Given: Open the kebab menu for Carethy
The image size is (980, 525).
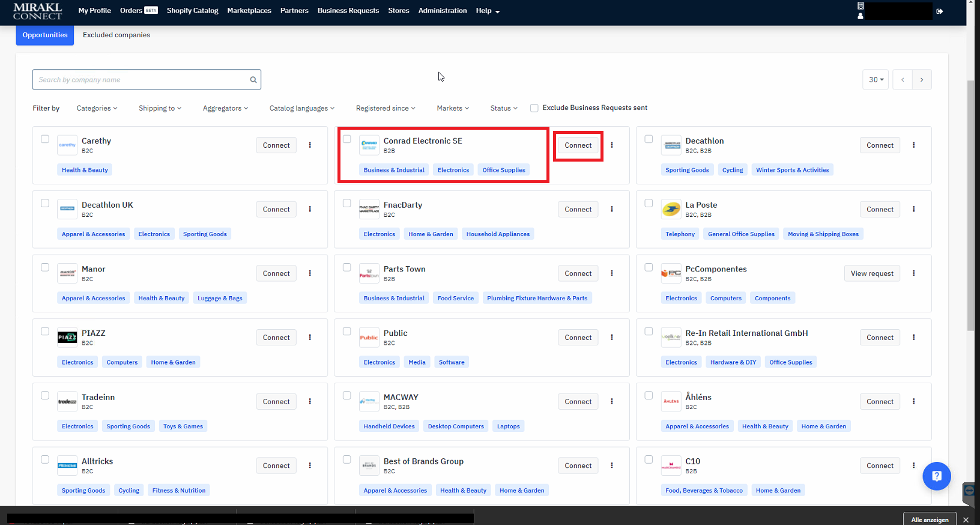Looking at the screenshot, I should pyautogui.click(x=310, y=145).
